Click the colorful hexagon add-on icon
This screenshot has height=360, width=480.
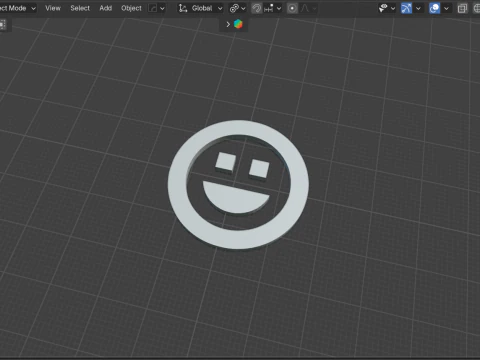point(238,24)
